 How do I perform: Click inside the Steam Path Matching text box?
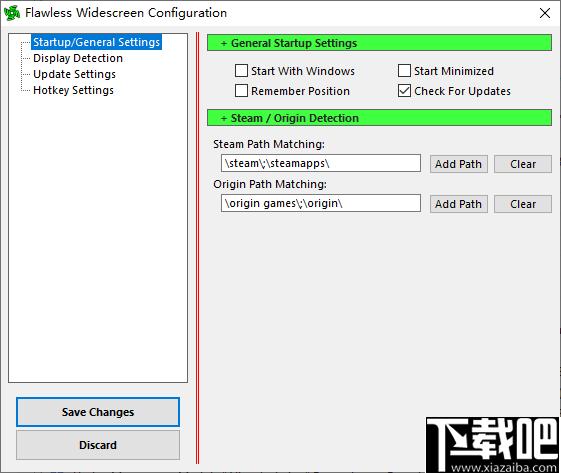tap(321, 163)
